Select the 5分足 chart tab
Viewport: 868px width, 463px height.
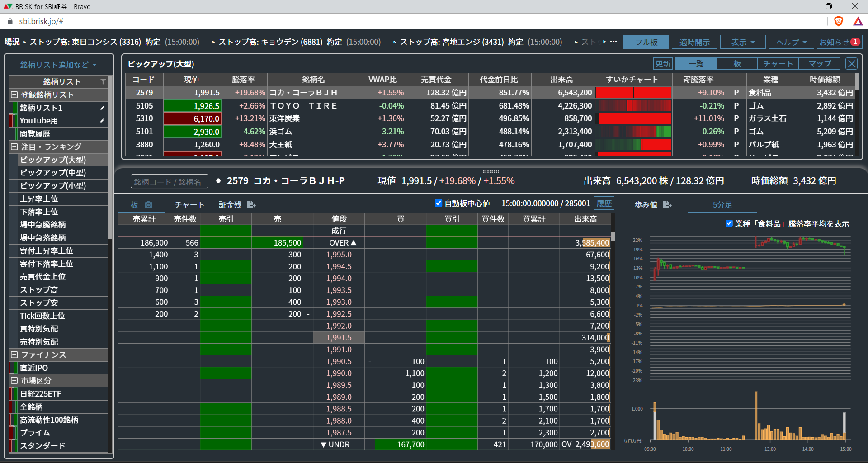[x=722, y=204]
